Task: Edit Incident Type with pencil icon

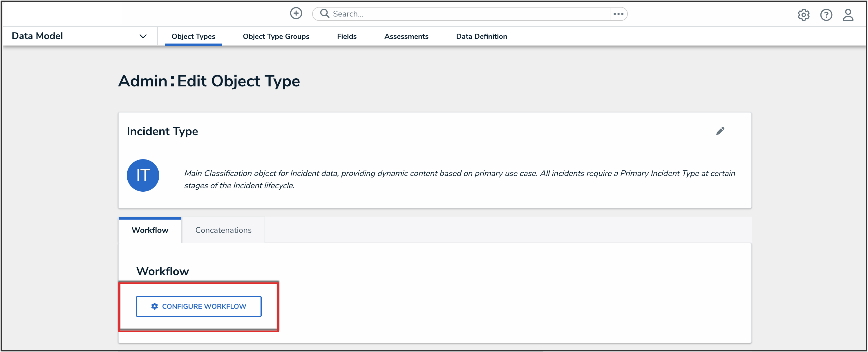Action: (x=720, y=131)
